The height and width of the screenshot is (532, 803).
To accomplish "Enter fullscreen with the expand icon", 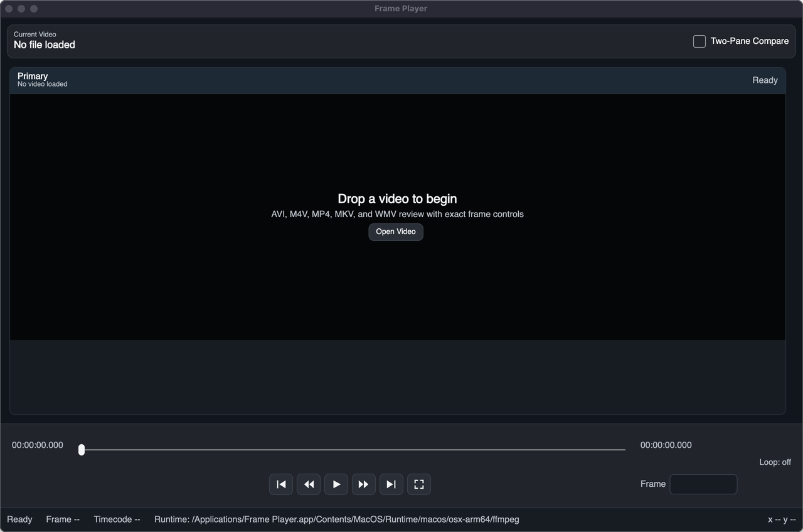I will (x=419, y=484).
